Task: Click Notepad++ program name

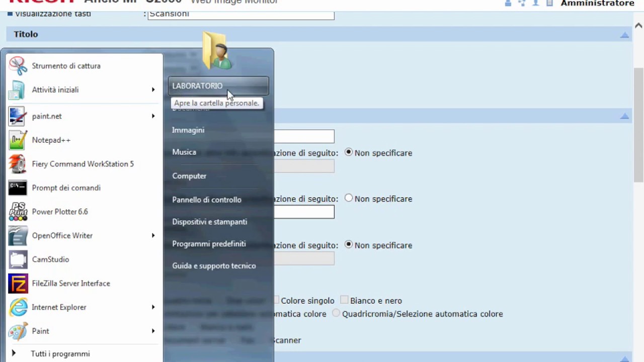Action: point(51,140)
